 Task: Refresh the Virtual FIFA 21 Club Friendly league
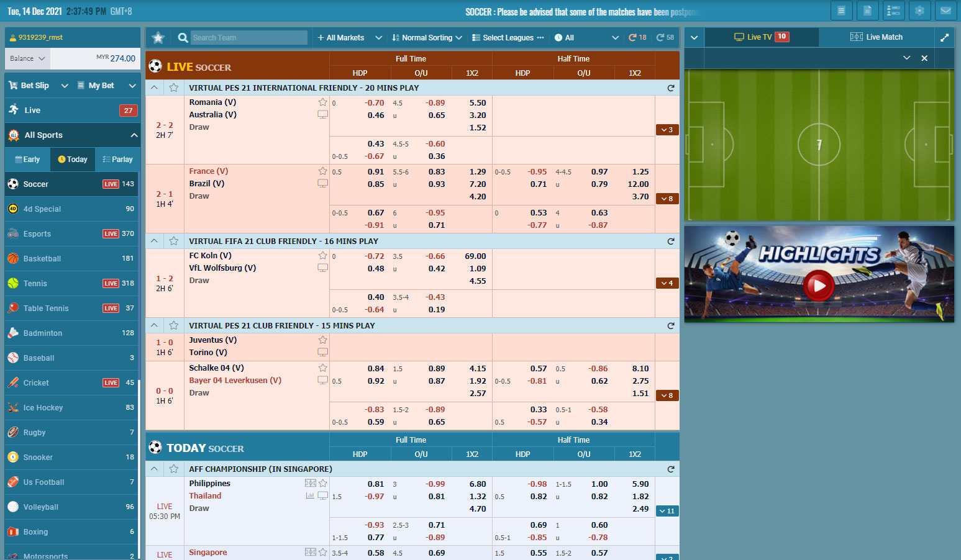pos(670,241)
